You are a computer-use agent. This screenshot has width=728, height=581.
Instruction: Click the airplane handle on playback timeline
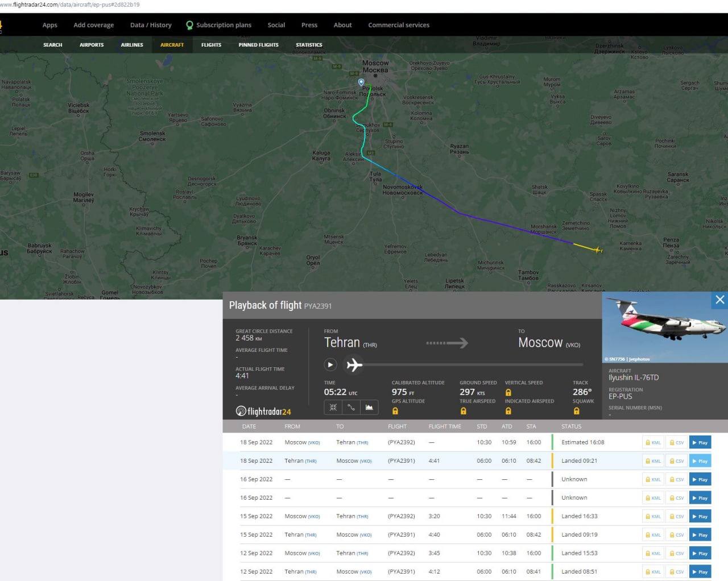354,364
